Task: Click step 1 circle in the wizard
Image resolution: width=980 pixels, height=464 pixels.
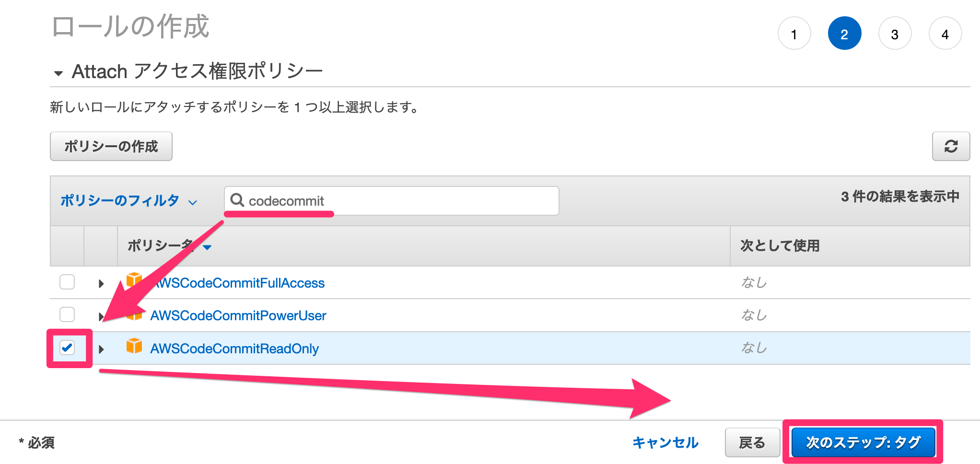Action: coord(794,34)
